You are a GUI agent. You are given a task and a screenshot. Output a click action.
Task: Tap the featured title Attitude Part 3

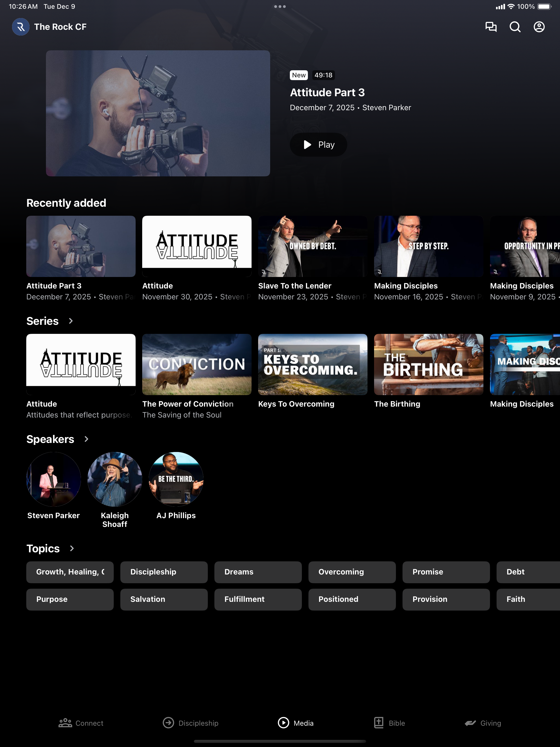pos(327,92)
